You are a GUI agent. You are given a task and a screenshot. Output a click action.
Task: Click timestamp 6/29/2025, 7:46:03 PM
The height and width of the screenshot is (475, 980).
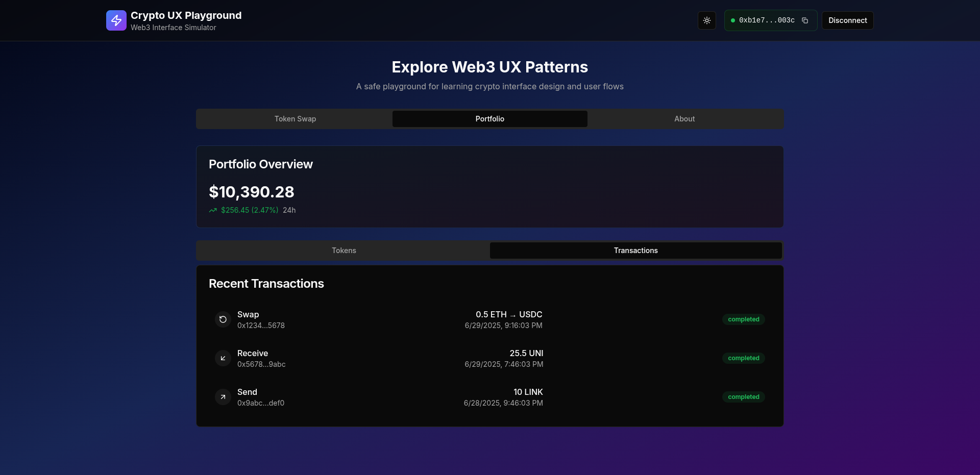pyautogui.click(x=504, y=364)
